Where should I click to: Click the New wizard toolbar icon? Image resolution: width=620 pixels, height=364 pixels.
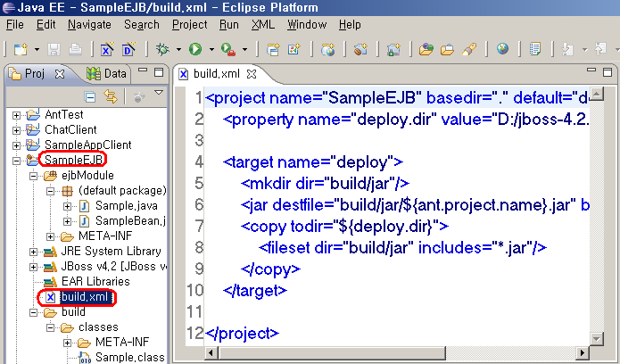coord(21,49)
